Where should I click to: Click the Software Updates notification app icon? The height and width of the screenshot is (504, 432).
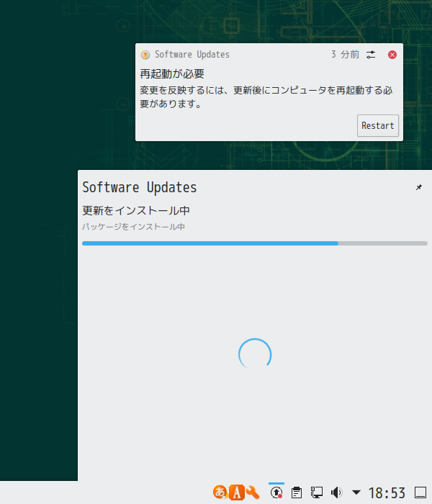pyautogui.click(x=145, y=55)
